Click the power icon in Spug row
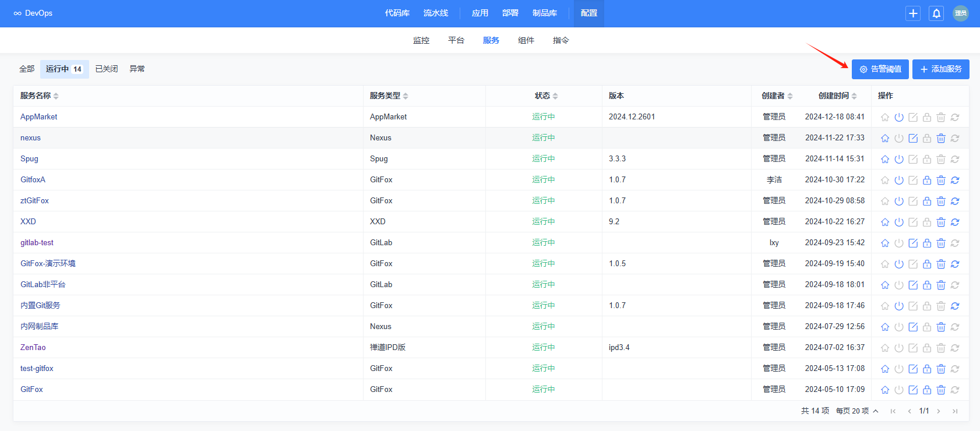980x431 pixels. 899,159
